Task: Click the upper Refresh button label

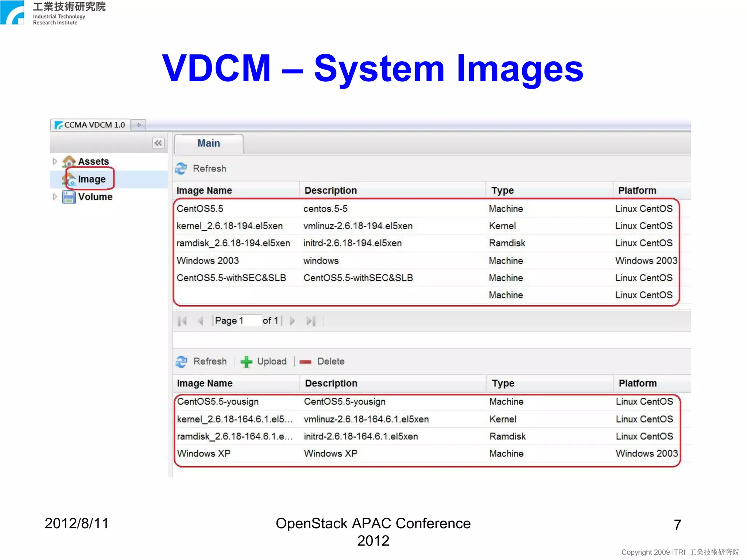Action: 209,168
